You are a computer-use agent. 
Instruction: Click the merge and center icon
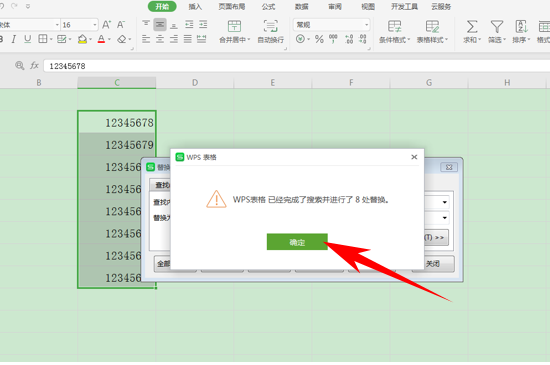[234, 26]
